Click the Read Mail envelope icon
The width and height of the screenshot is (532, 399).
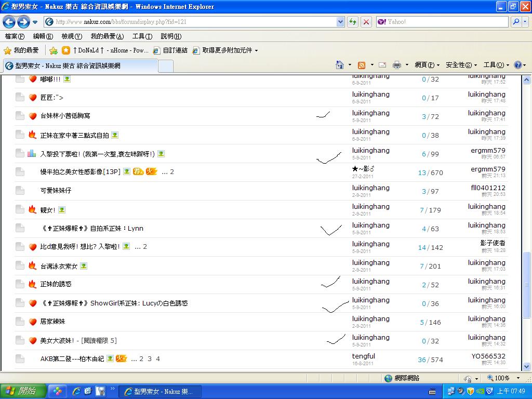[x=382, y=65]
